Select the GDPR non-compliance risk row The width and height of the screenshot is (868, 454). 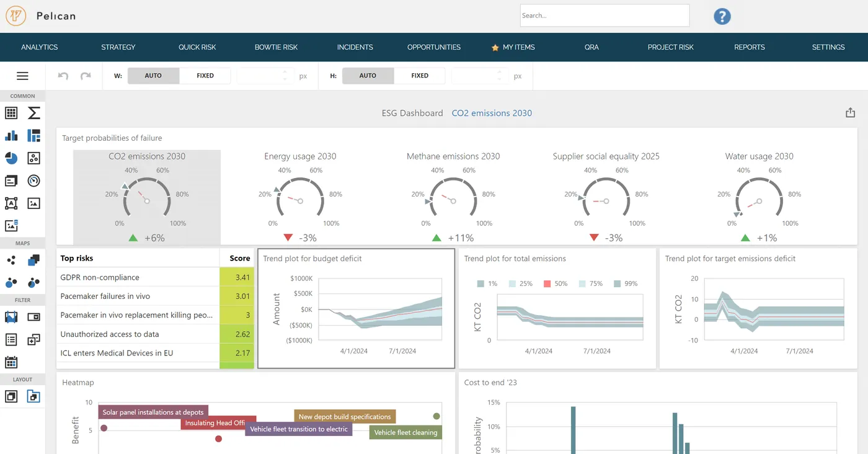(156, 277)
